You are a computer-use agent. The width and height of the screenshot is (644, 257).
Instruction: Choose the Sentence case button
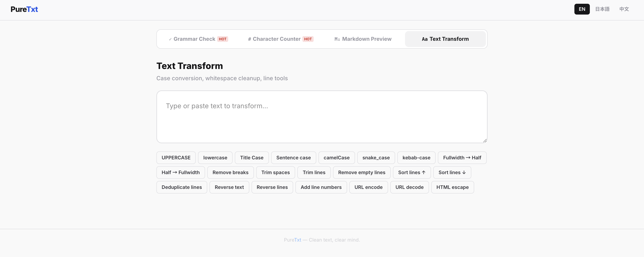pyautogui.click(x=293, y=158)
